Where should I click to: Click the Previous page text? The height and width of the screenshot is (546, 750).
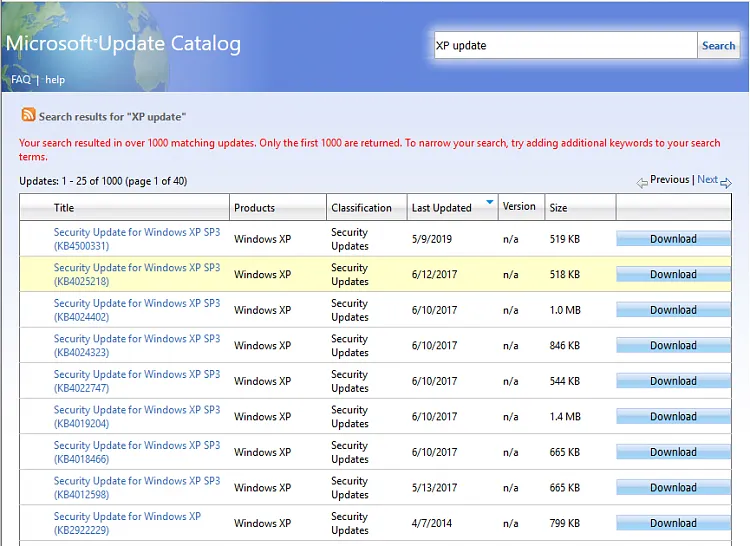click(x=670, y=179)
